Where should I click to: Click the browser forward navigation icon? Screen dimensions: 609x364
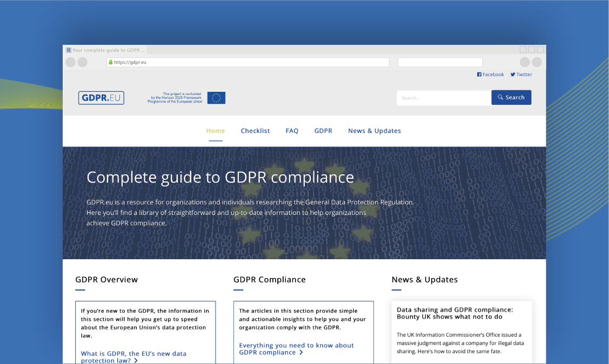82,62
